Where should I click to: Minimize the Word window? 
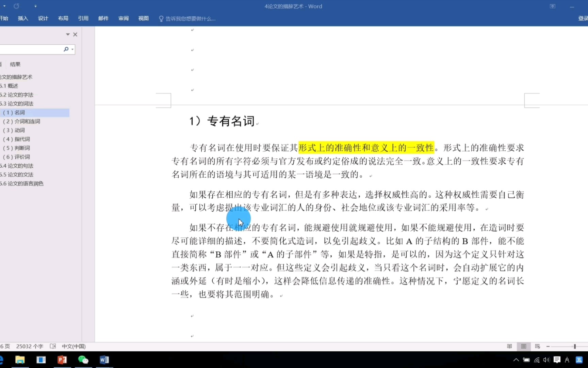click(572, 6)
